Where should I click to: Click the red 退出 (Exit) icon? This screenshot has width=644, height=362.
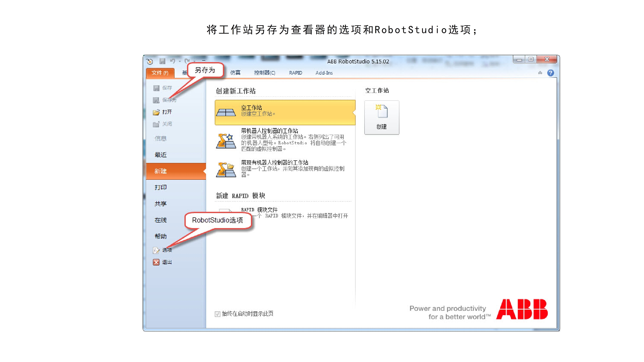point(156,262)
